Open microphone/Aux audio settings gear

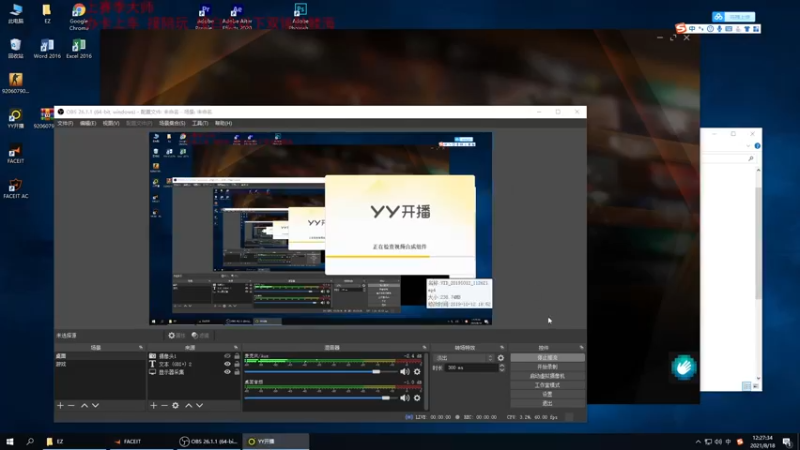click(417, 371)
